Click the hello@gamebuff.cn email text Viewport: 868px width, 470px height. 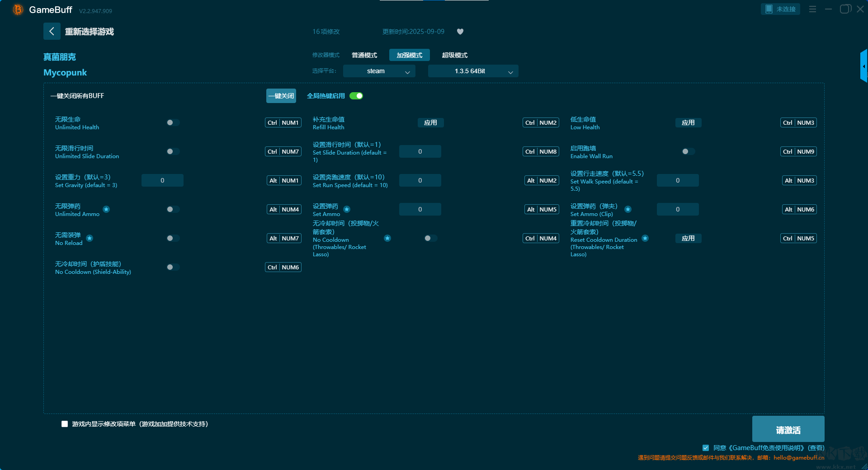799,457
